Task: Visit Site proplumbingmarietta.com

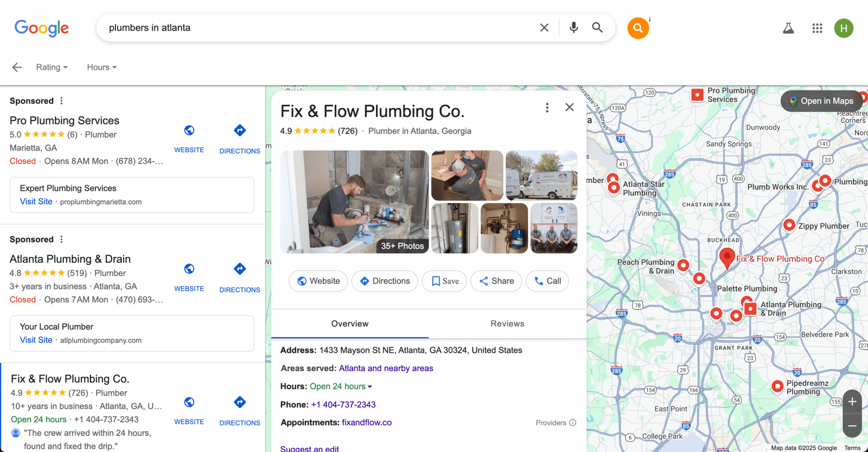Action: coord(36,202)
